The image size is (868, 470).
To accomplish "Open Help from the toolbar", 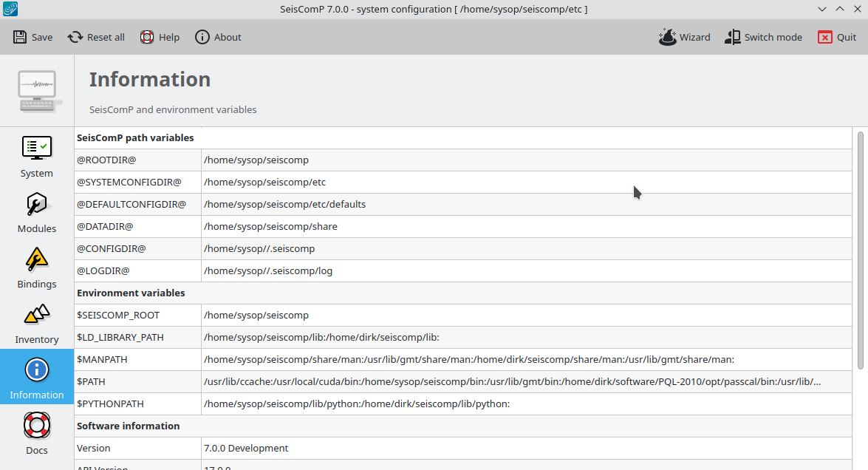I will pos(160,37).
